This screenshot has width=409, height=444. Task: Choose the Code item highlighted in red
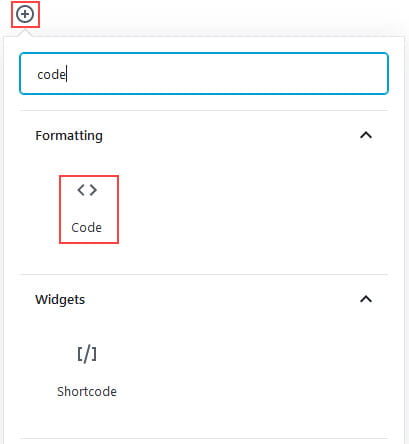[x=89, y=209]
